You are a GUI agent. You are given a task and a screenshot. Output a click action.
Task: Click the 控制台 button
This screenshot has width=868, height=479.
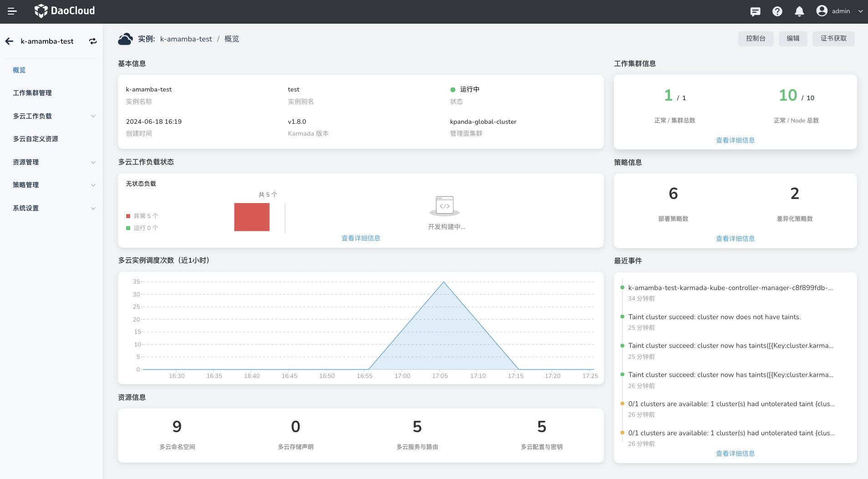tap(756, 39)
